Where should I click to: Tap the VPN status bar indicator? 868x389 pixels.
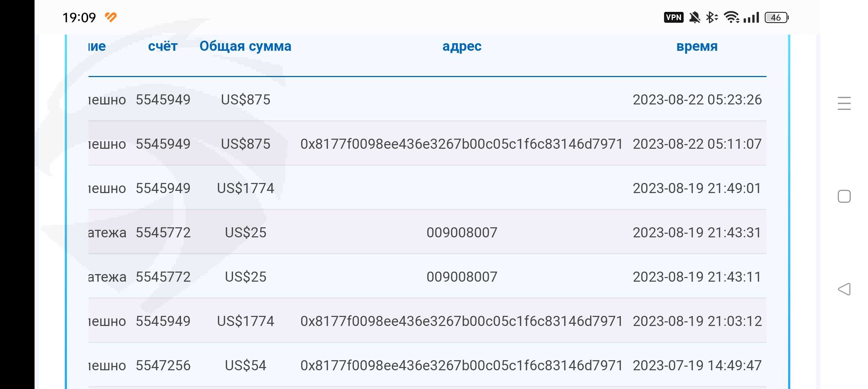673,17
